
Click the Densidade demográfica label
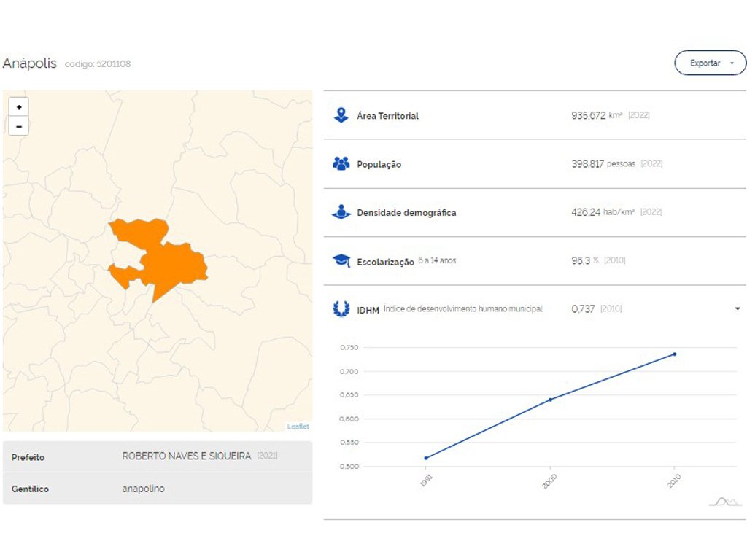click(406, 213)
